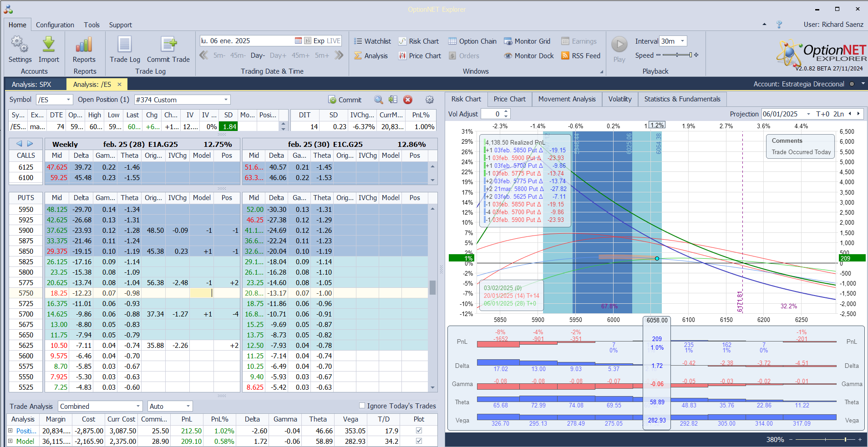Viewport: 868px width, 447px height.
Task: Open the Analysis sigma window
Action: pos(371,56)
